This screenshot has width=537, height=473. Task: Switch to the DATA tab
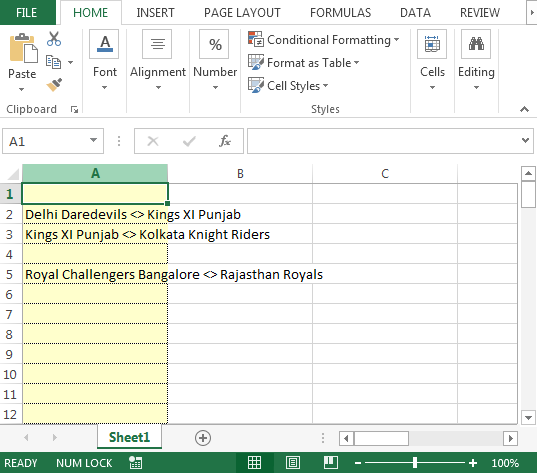pos(415,13)
